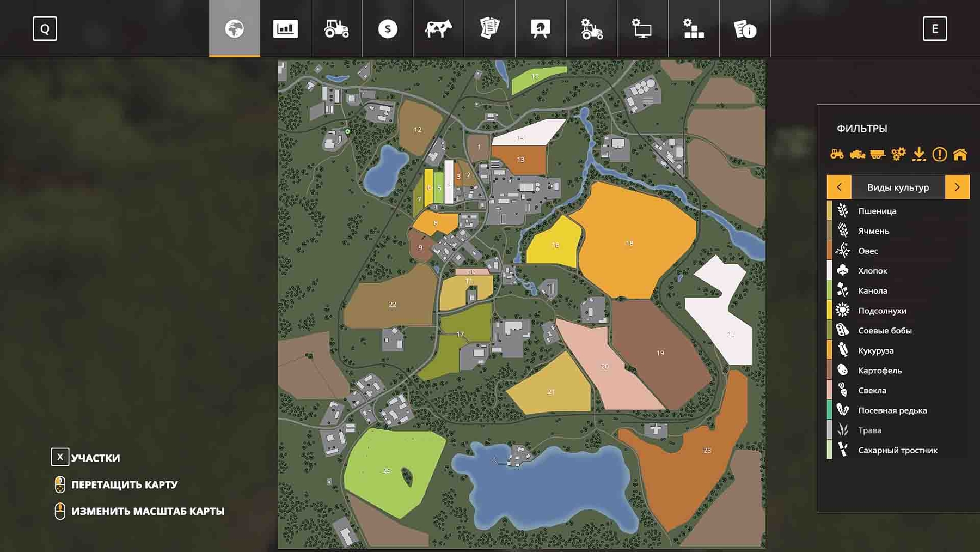Toggle the Пшеница crop filter
980x552 pixels.
point(877,211)
